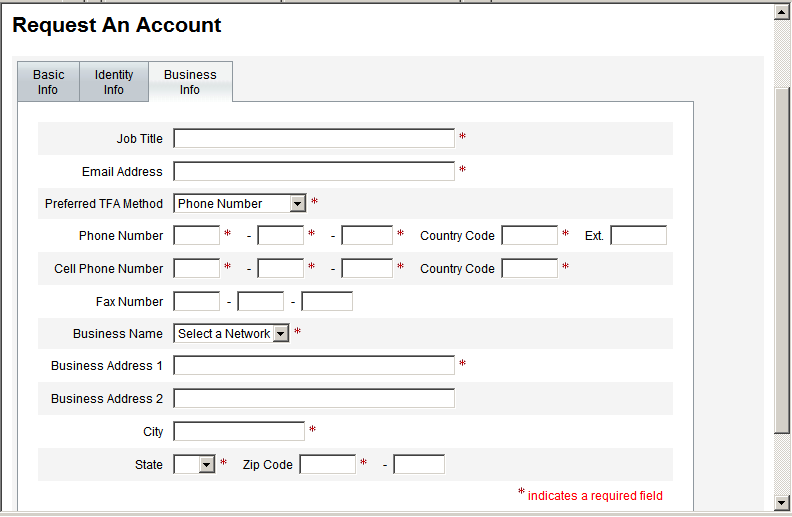Focus the Cell Phone Number Country Code field
Image resolution: width=792 pixels, height=517 pixels.
point(529,268)
